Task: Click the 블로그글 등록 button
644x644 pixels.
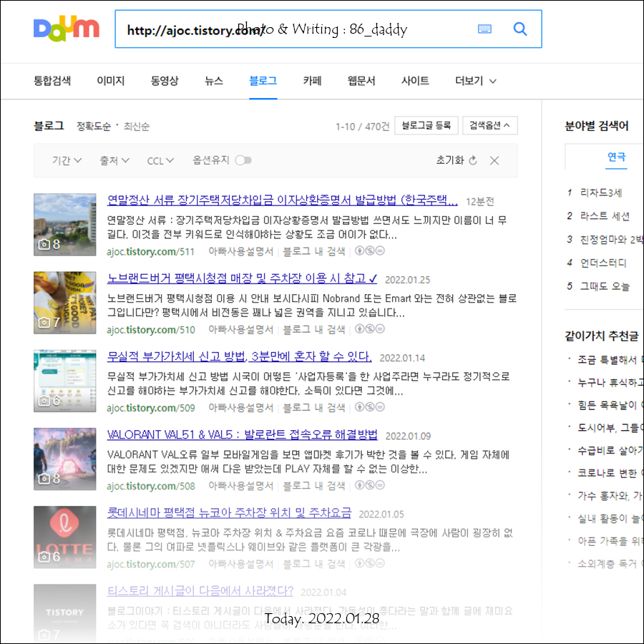Action: 426,125
